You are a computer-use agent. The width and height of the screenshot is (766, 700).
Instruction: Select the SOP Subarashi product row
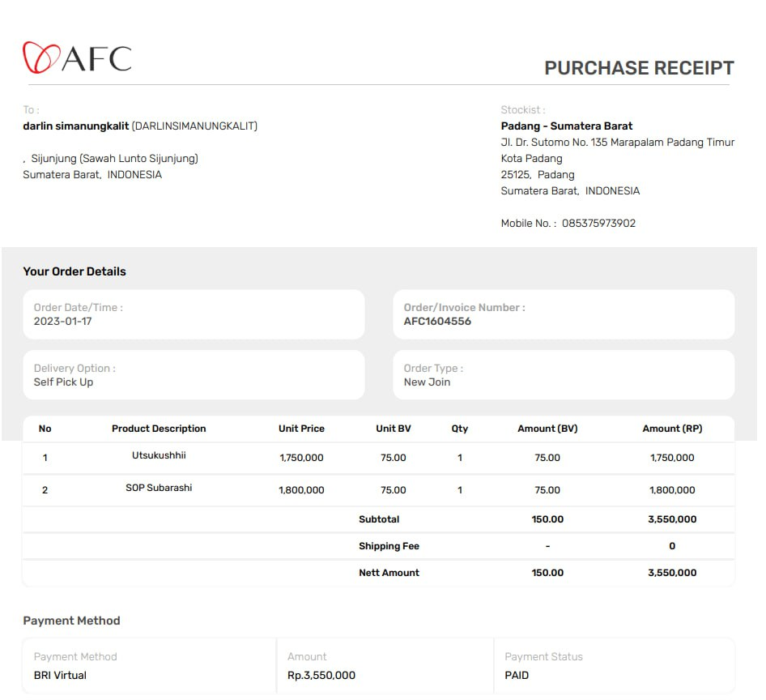tap(159, 488)
